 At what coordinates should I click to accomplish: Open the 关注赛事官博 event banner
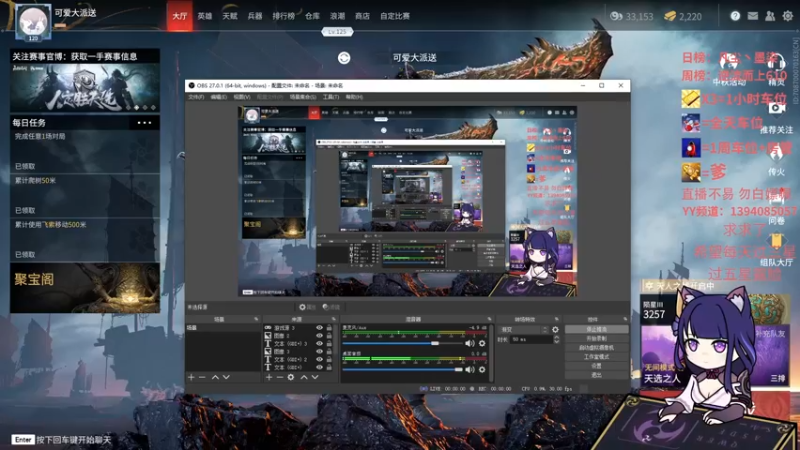(85, 81)
